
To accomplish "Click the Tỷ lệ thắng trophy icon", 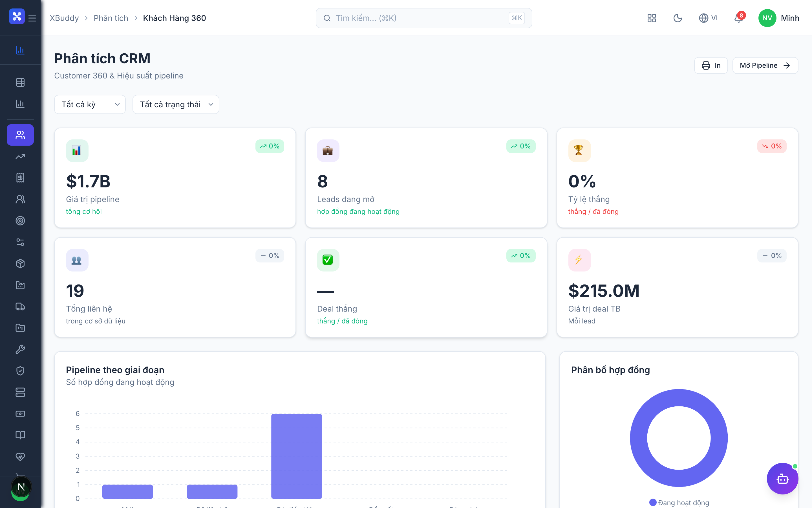I will [x=579, y=150].
